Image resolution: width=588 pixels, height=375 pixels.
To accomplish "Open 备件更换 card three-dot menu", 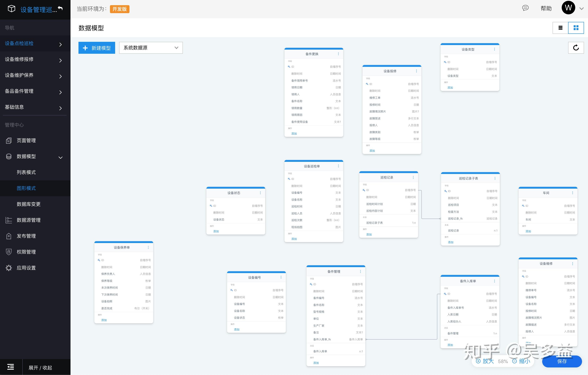I will (338, 54).
